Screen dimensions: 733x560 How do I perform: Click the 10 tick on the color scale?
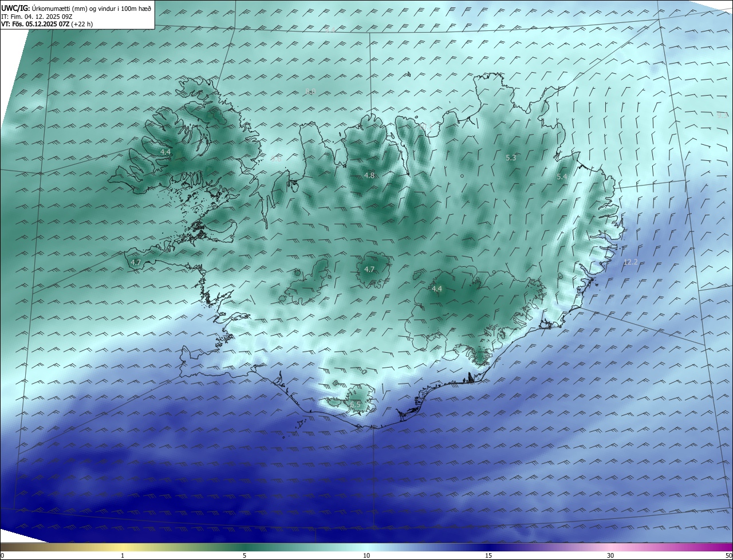coord(366,555)
